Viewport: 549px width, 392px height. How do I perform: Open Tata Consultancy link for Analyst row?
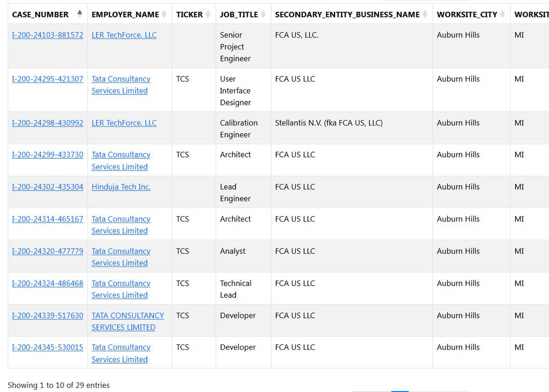121,257
